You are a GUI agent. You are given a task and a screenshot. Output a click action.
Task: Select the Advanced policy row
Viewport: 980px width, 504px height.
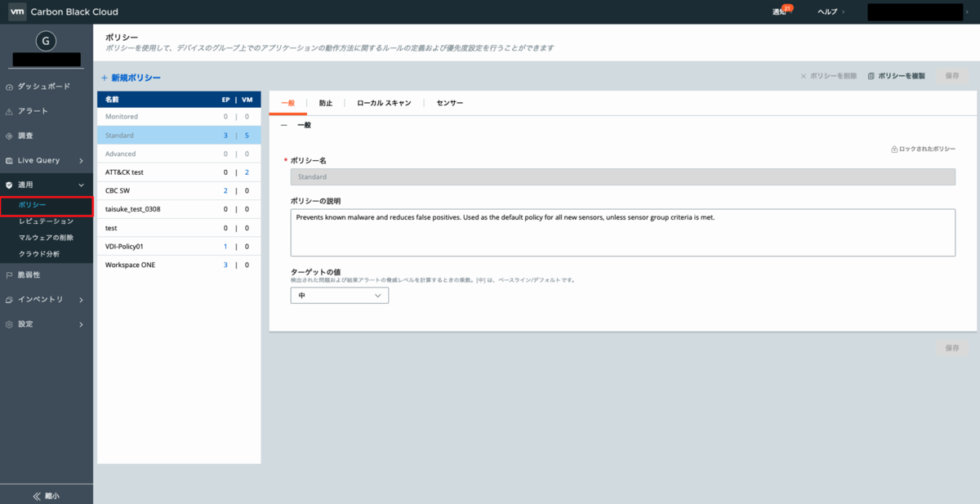(179, 154)
